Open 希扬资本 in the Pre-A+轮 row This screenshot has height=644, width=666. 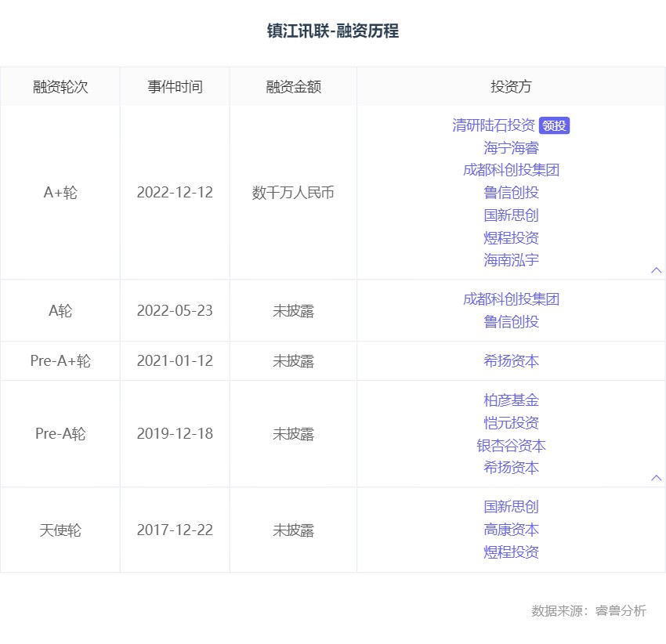click(x=511, y=361)
